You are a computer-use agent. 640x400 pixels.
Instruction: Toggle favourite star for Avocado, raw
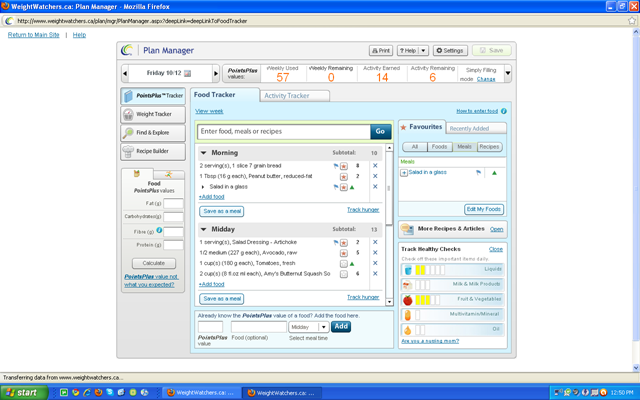(x=344, y=253)
